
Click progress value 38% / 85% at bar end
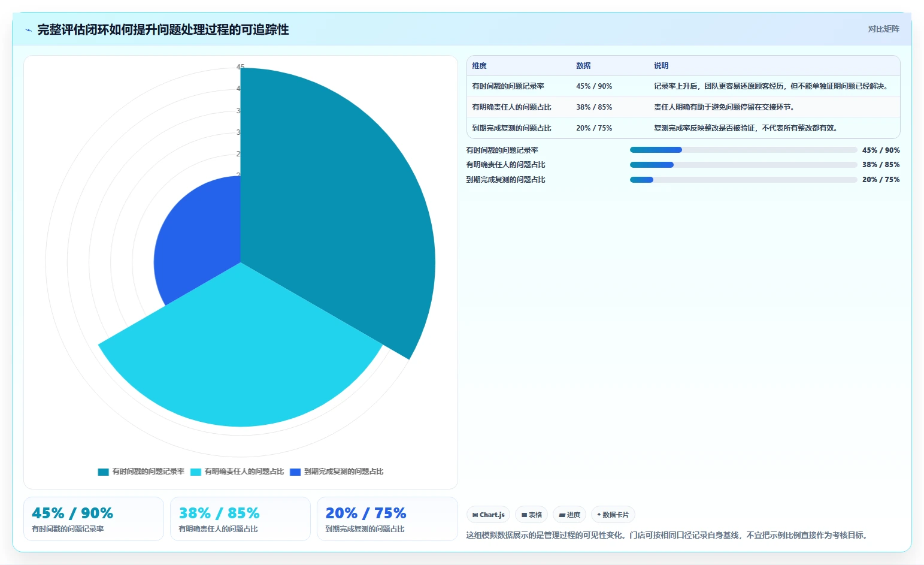click(x=881, y=165)
